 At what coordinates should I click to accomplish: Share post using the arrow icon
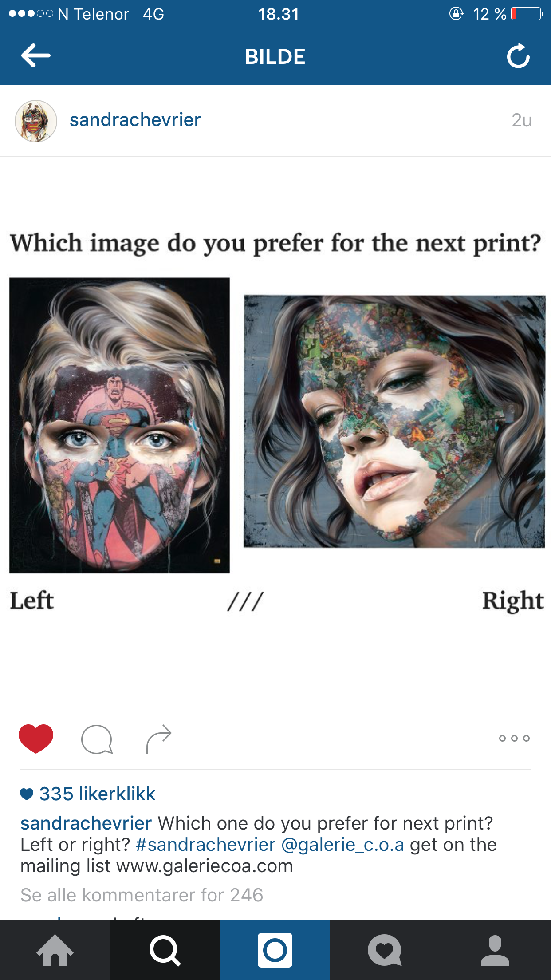click(158, 739)
